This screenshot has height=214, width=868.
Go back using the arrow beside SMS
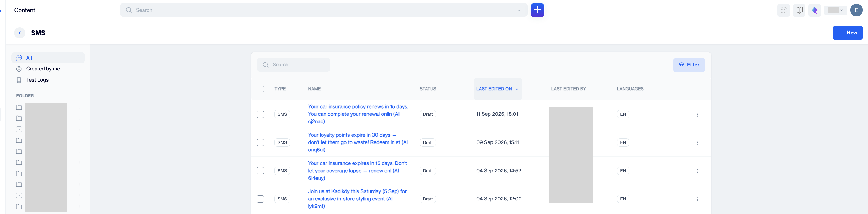[x=20, y=33]
